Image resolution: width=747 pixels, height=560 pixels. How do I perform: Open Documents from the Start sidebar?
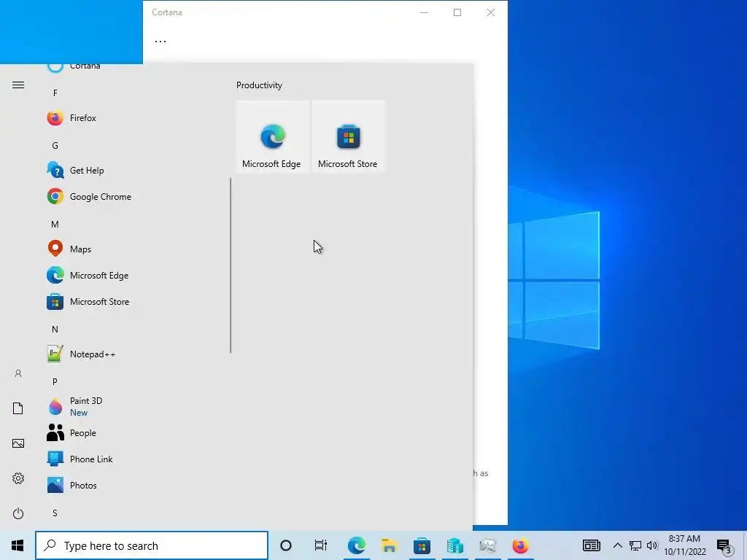click(x=18, y=408)
